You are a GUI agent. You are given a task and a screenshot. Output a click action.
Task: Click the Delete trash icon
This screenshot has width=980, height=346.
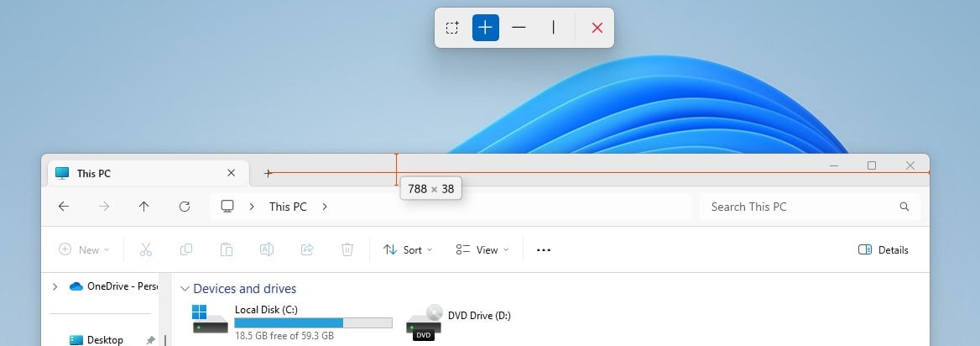pyautogui.click(x=347, y=249)
